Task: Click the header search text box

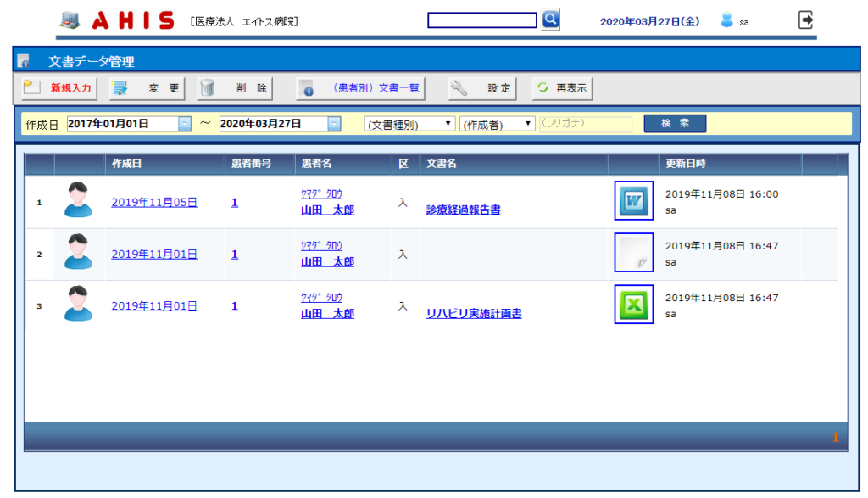Action: click(x=482, y=20)
